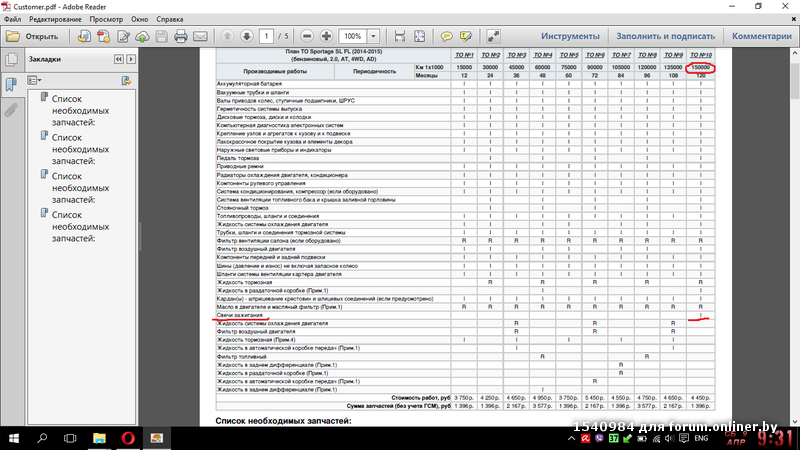Viewport: 800px width, 450px height.
Task: Close the document with menu bar X
Action: click(x=793, y=19)
